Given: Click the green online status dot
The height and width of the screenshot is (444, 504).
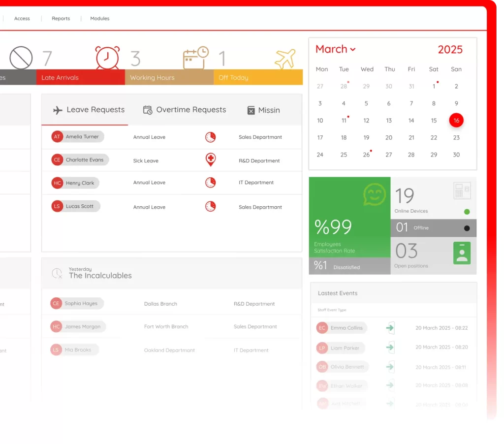Looking at the screenshot, I should click(x=467, y=212).
